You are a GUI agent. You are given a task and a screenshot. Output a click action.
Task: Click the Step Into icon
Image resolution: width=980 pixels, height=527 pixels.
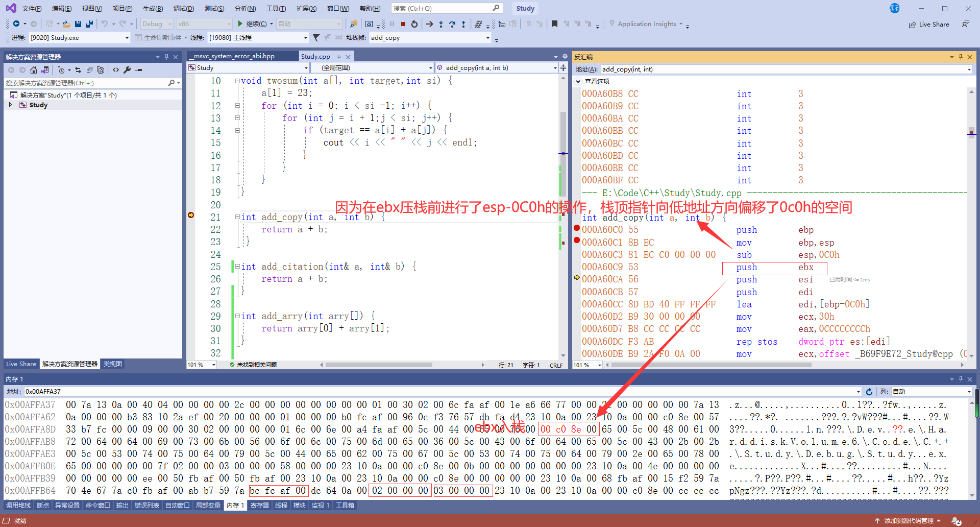441,24
